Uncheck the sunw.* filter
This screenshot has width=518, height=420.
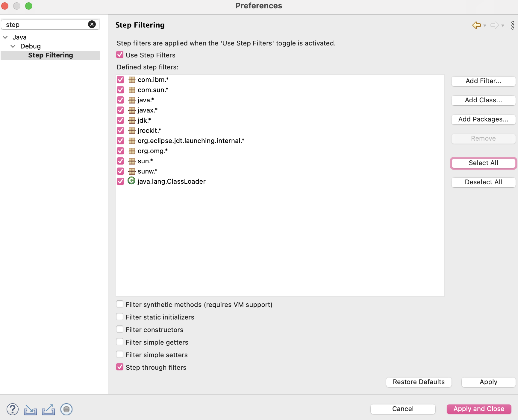(x=120, y=171)
